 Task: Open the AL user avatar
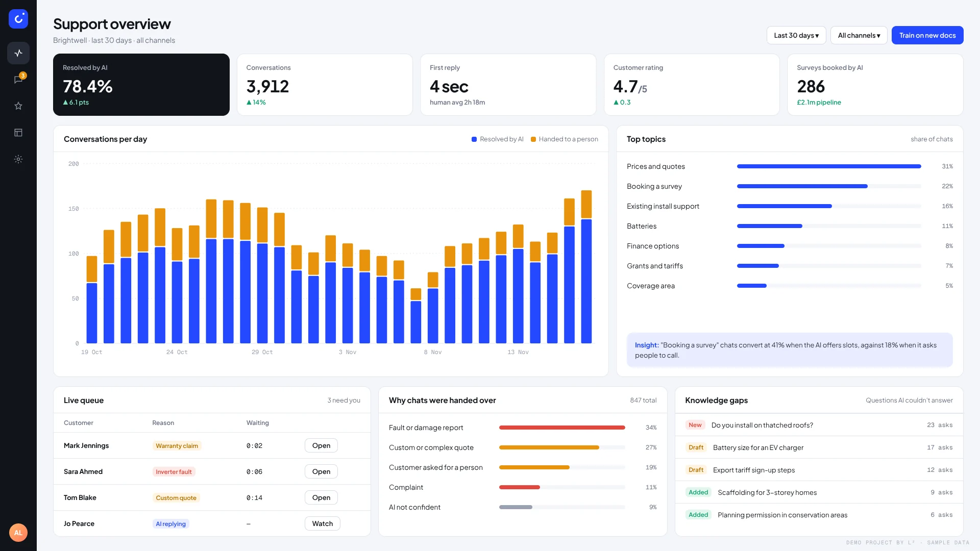pos(18,533)
